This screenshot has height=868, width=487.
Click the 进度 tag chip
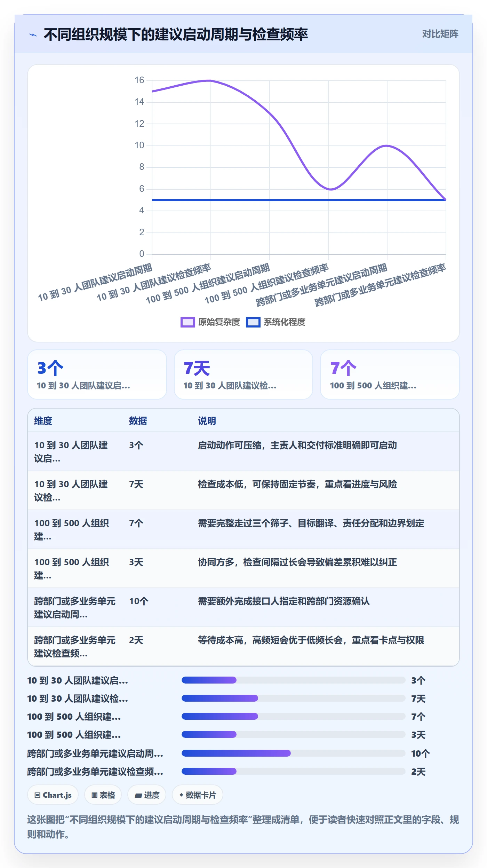pyautogui.click(x=147, y=795)
